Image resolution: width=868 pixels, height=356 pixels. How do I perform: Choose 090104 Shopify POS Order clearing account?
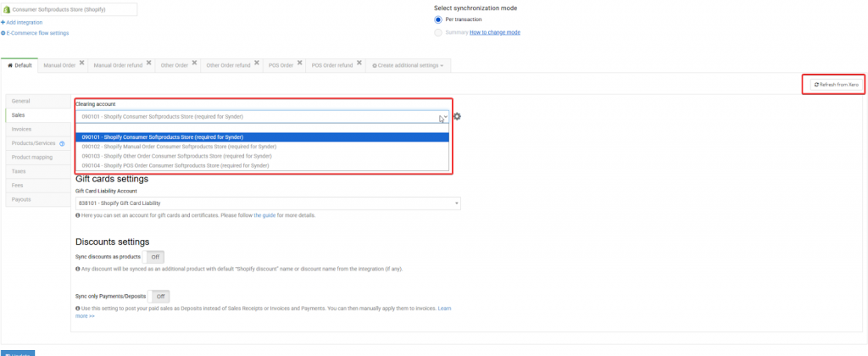pos(175,165)
